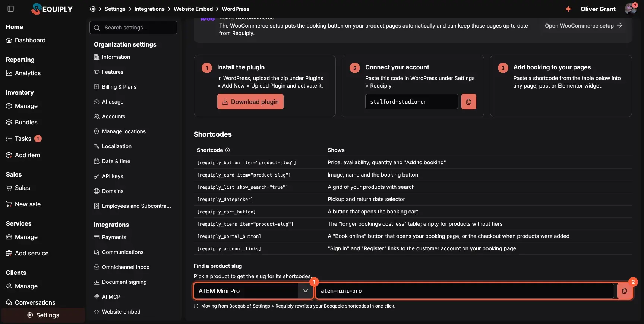Screen dimensions: 644x324
Task: Select API keys in Organization settings
Action: tap(113, 176)
